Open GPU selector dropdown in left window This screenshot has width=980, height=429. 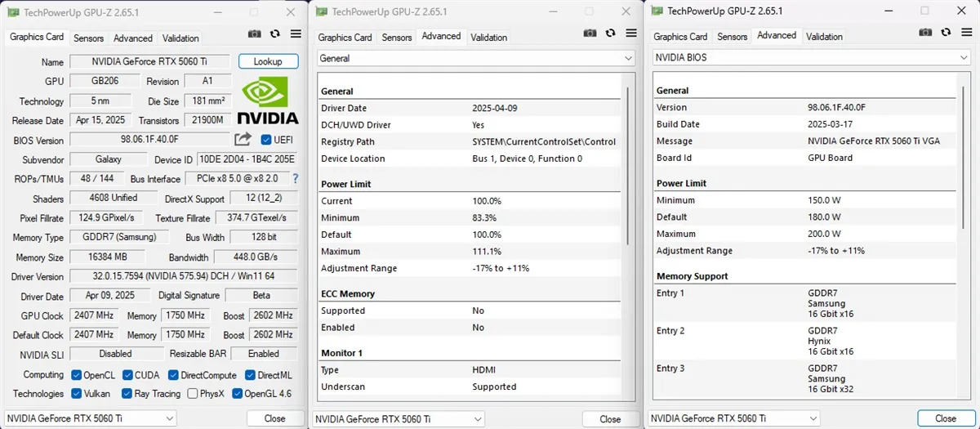click(91, 418)
